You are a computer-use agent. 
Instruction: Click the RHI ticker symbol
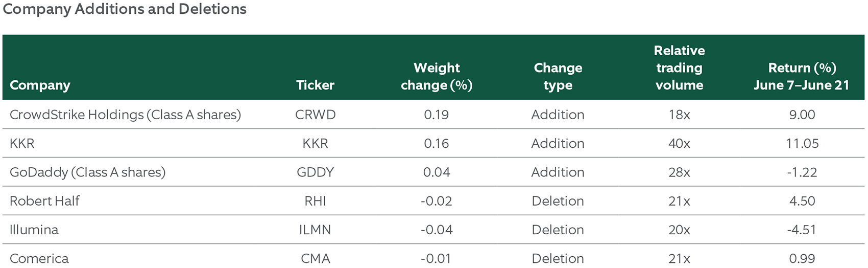click(x=315, y=200)
